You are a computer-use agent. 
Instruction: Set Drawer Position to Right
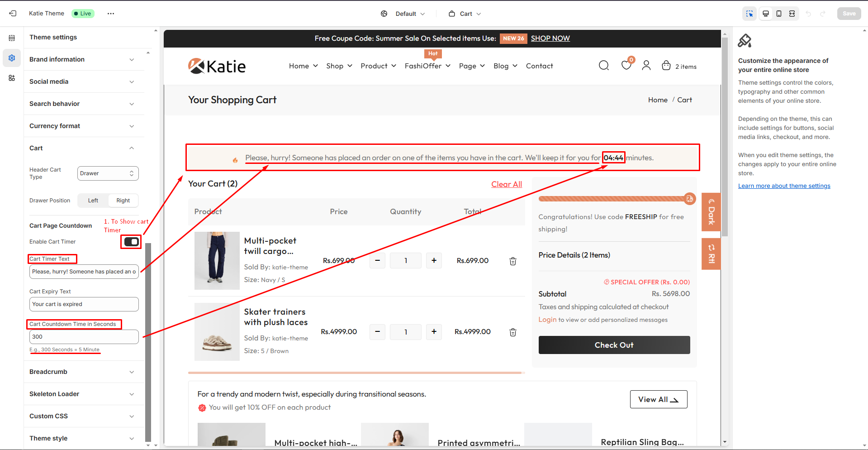click(x=123, y=201)
